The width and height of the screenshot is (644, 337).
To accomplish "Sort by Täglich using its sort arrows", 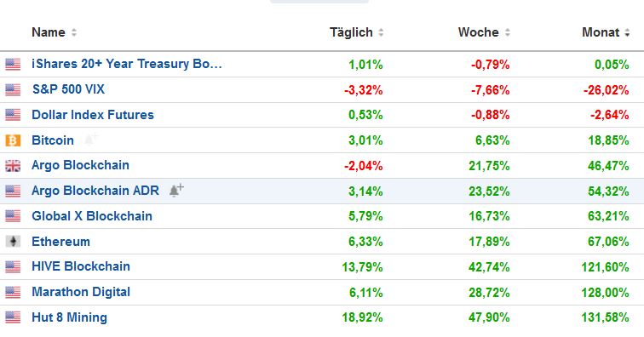I will coord(381,32).
